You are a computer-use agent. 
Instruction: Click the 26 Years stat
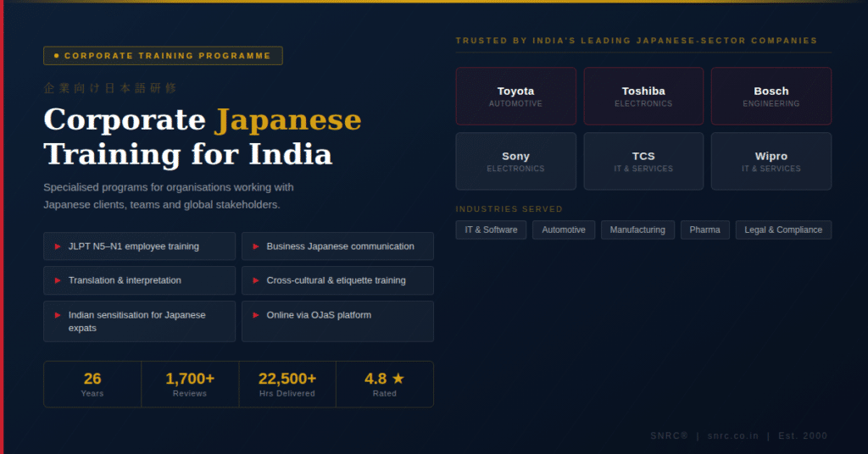coord(92,385)
